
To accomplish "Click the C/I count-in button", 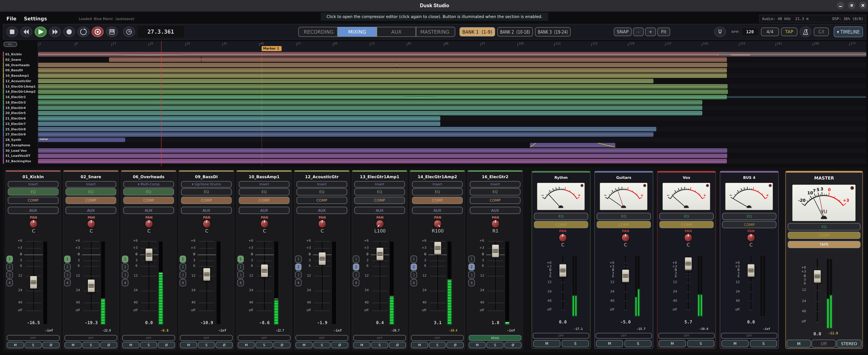I will coord(821,32).
